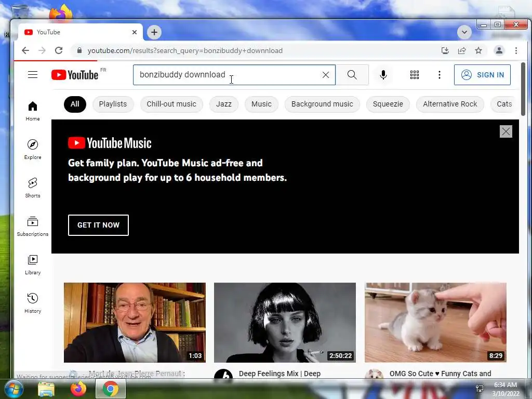Image resolution: width=532 pixels, height=399 pixels.
Task: Open the Deep Feelings Mix thumbnail
Action: (x=285, y=322)
